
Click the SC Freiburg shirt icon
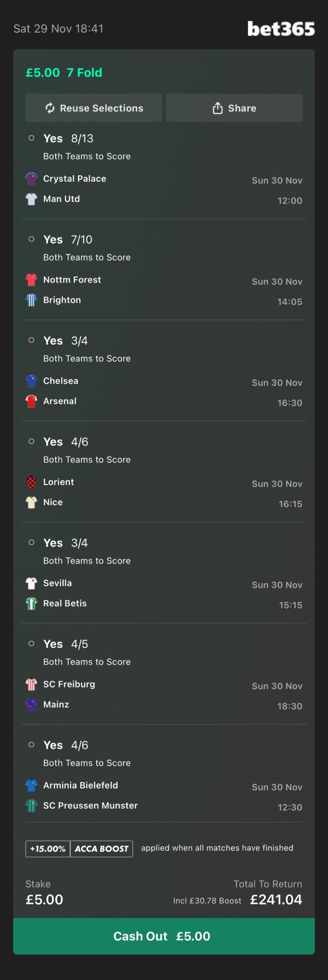[31, 684]
